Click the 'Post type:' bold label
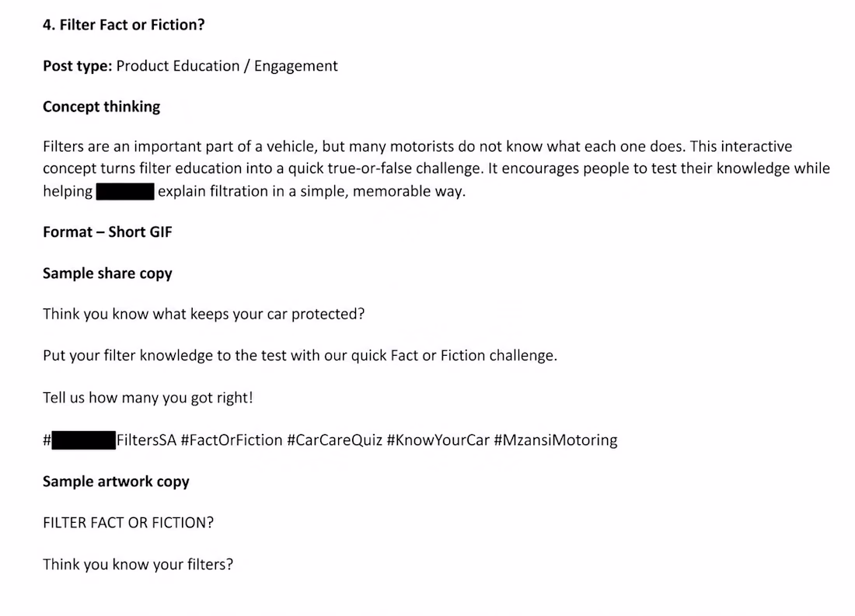This screenshot has height=616, width=855. pos(78,66)
